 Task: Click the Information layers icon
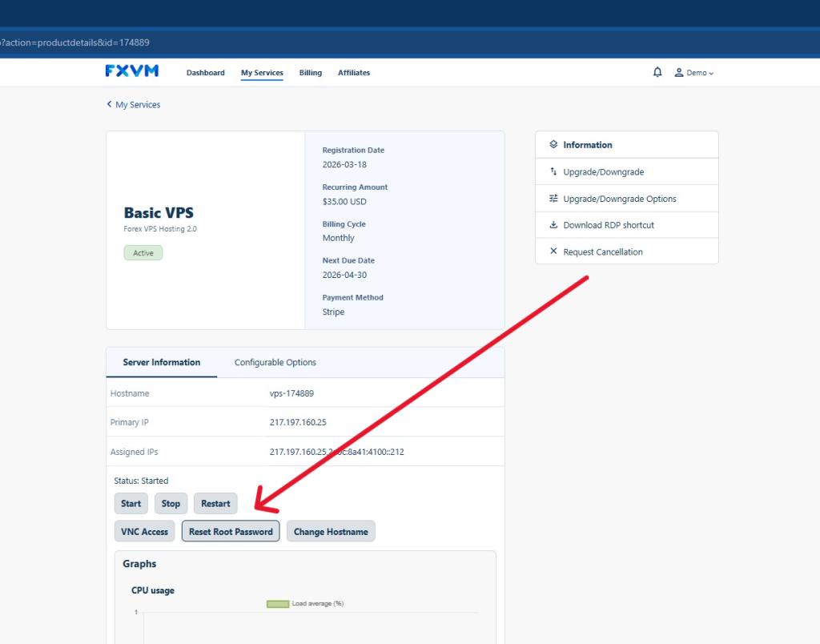(x=553, y=145)
